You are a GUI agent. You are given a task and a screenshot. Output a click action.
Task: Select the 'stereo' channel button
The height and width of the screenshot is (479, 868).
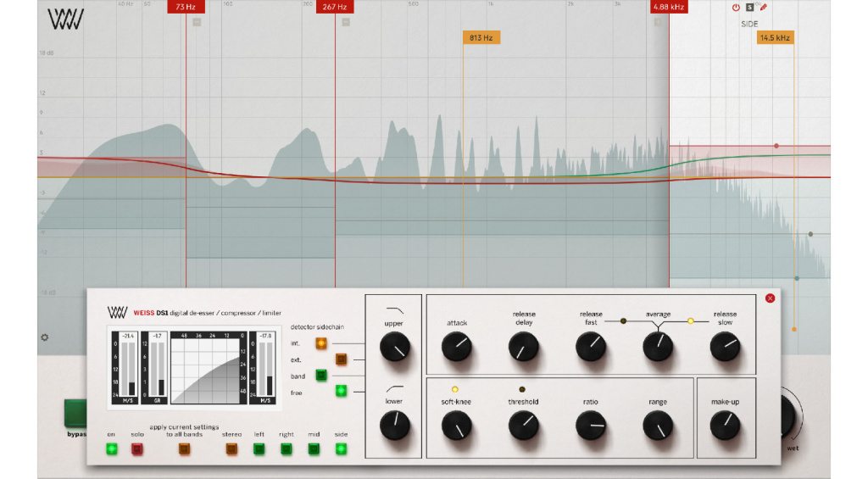click(x=231, y=449)
